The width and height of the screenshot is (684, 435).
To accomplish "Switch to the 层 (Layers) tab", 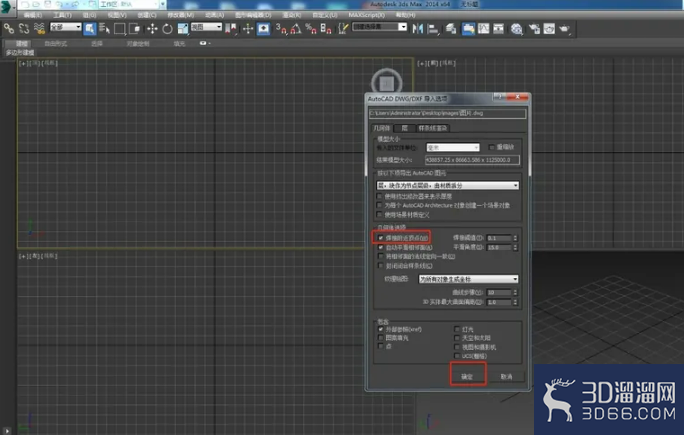I will 404,128.
